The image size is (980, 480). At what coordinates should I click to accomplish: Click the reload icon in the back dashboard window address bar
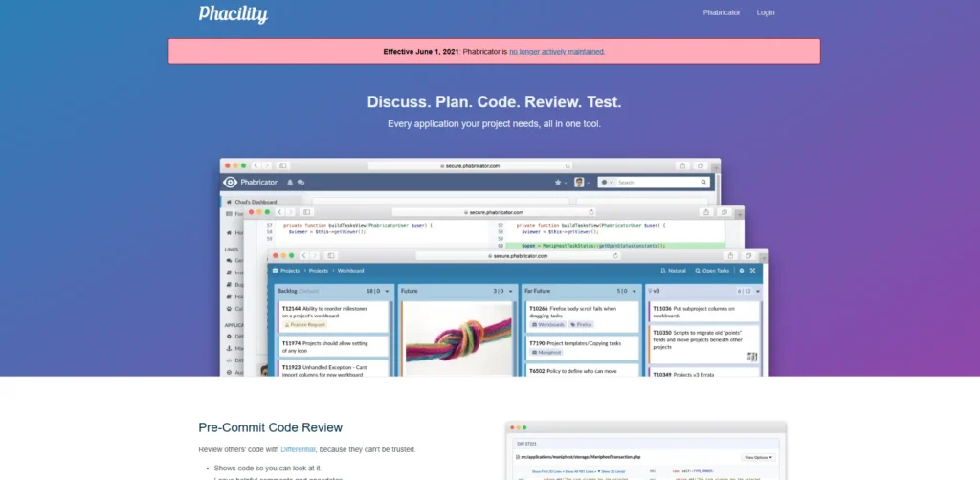coord(568,165)
